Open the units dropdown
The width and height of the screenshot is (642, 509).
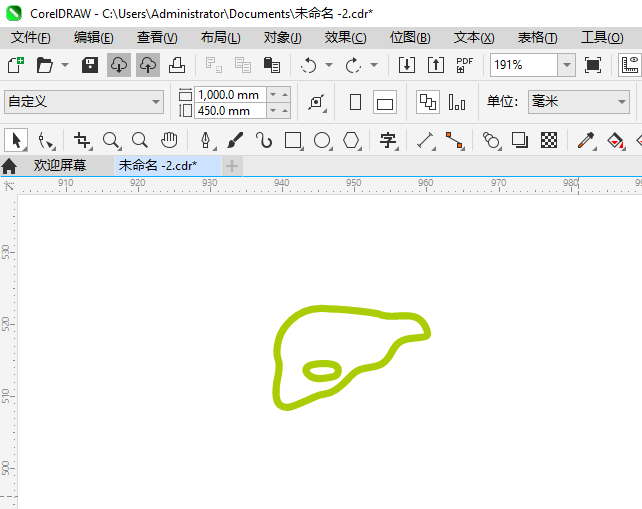click(x=579, y=102)
